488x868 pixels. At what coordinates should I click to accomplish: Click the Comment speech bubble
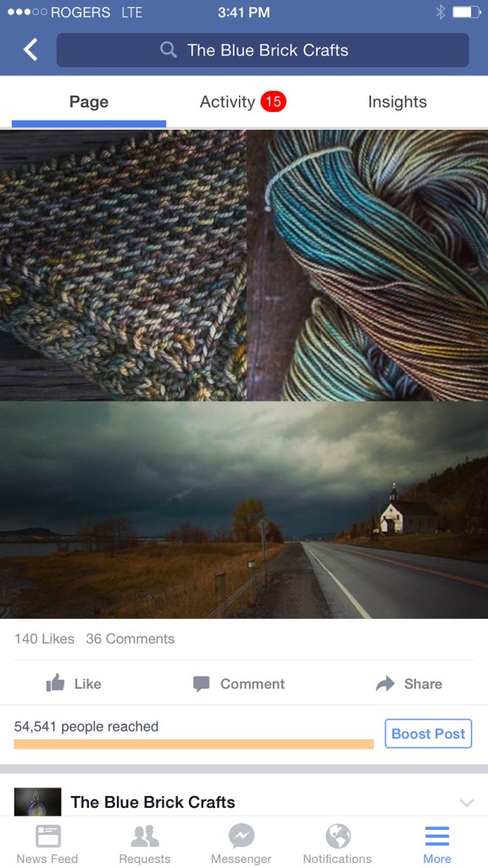click(239, 684)
